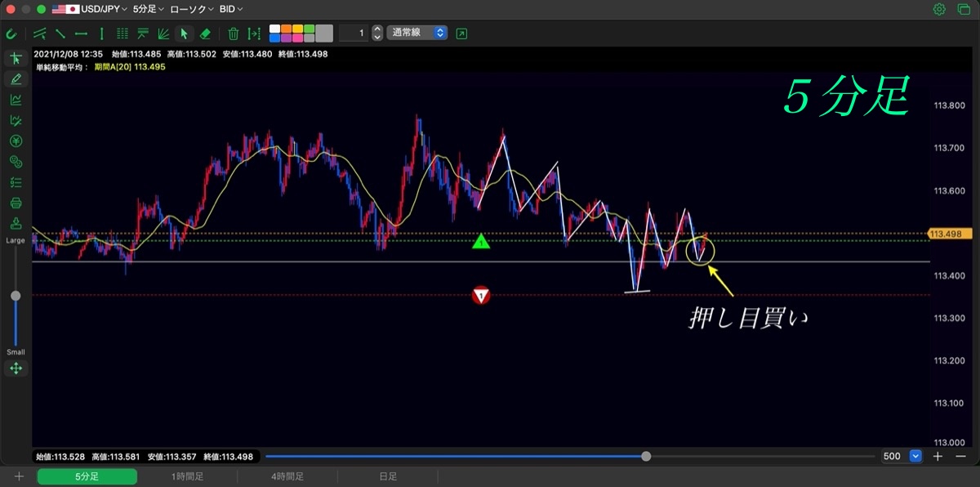Screen dimensions: 980x487
Task: Open the 5分足 timeframe dropdown
Action: pos(149,9)
